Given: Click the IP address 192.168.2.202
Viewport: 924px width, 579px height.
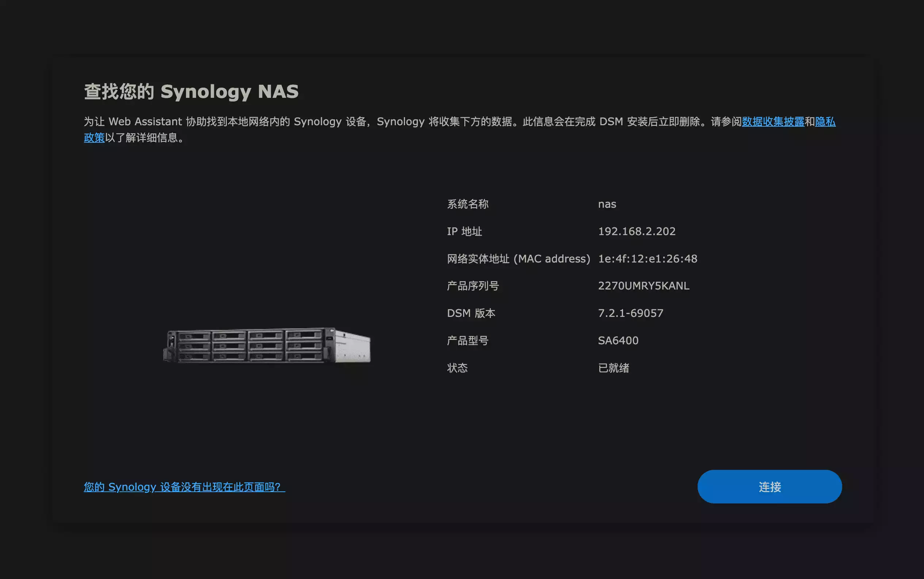Looking at the screenshot, I should coord(637,231).
